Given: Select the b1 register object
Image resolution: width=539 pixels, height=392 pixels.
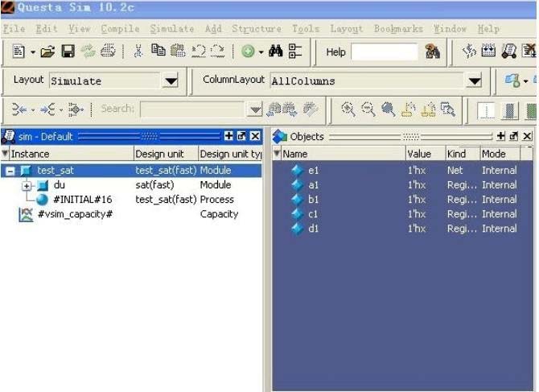Looking at the screenshot, I should pyautogui.click(x=402, y=200).
